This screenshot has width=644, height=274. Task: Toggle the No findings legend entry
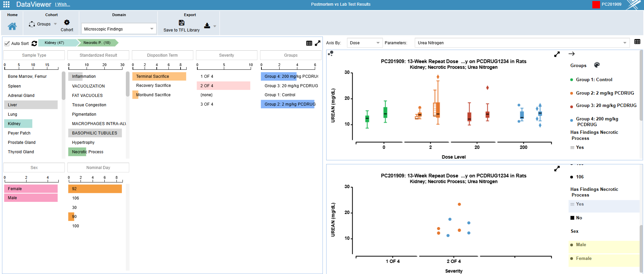(x=579, y=218)
